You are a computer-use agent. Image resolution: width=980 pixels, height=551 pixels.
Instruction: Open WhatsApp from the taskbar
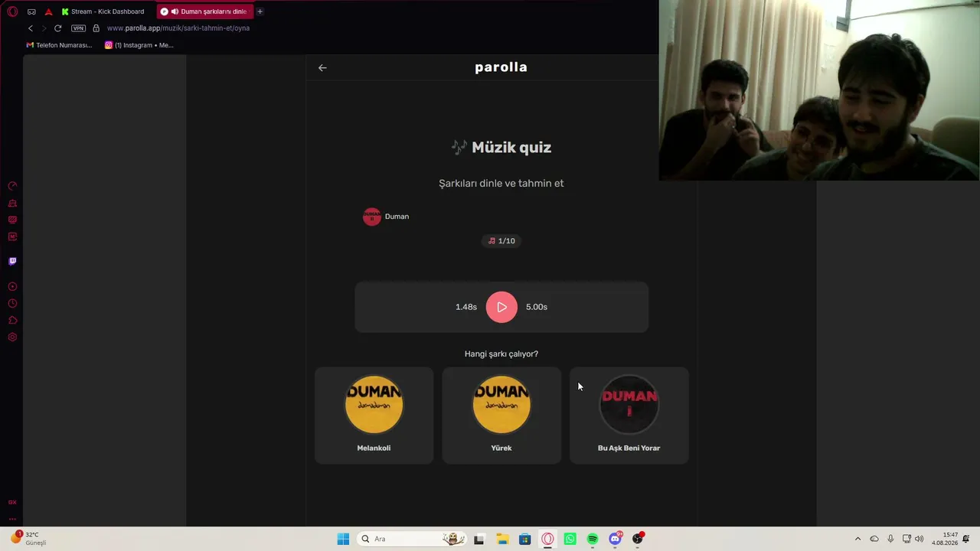click(570, 539)
